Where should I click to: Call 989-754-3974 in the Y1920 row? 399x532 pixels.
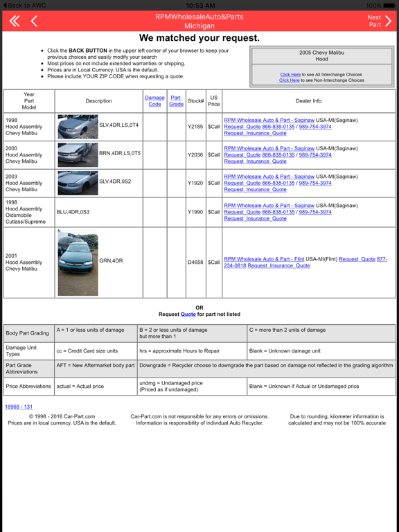(315, 183)
